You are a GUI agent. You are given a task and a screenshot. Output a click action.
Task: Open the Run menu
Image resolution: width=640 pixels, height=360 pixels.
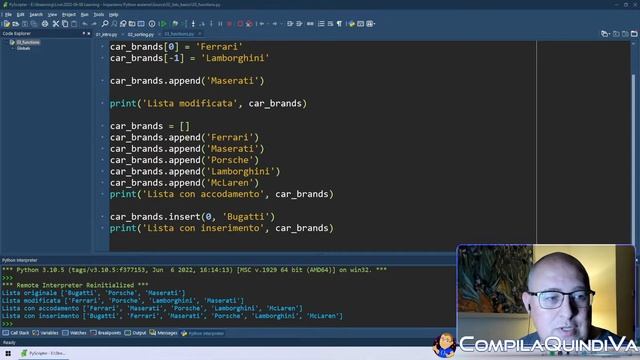tap(84, 14)
